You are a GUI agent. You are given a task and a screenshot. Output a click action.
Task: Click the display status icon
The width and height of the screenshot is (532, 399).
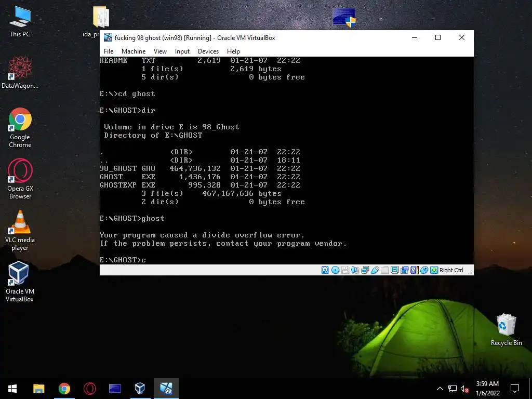[x=394, y=270]
